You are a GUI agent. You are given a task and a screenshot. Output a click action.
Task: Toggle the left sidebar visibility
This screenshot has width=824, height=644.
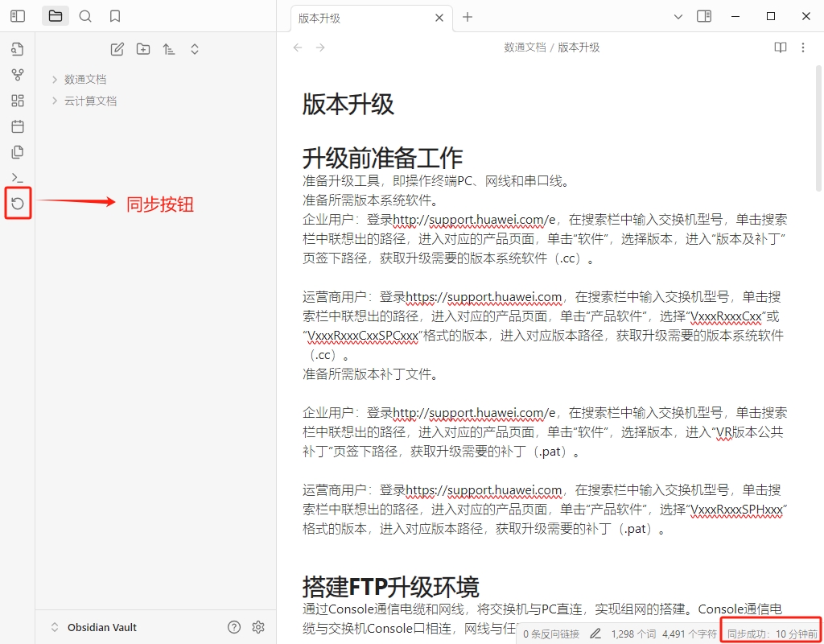point(18,16)
